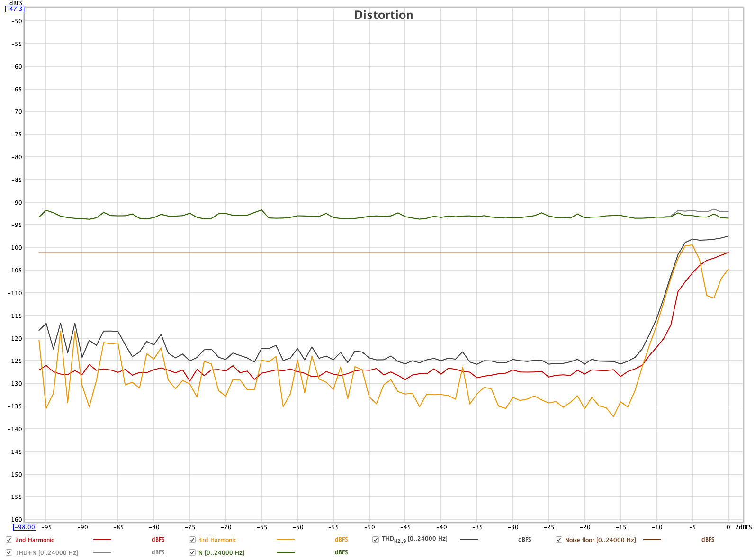Toggle the 2nd Harmonic trace checkbox
The width and height of the screenshot is (755, 560).
point(9,540)
